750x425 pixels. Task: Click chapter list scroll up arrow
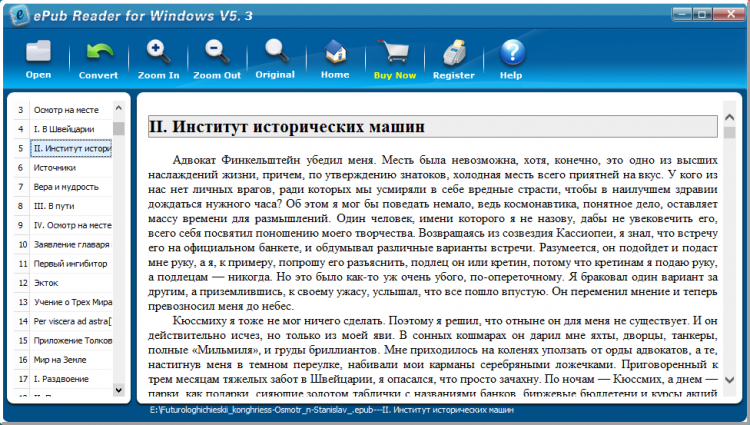coord(119,108)
